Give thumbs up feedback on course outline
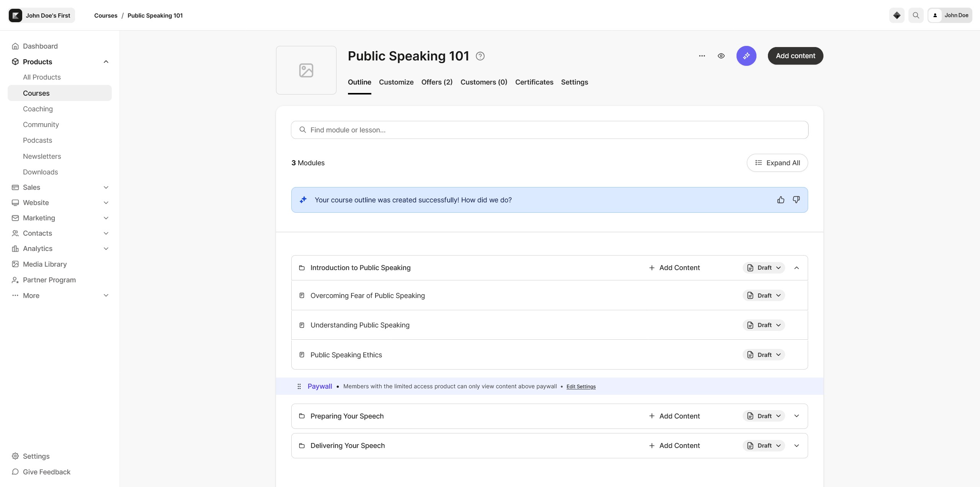 pos(781,200)
